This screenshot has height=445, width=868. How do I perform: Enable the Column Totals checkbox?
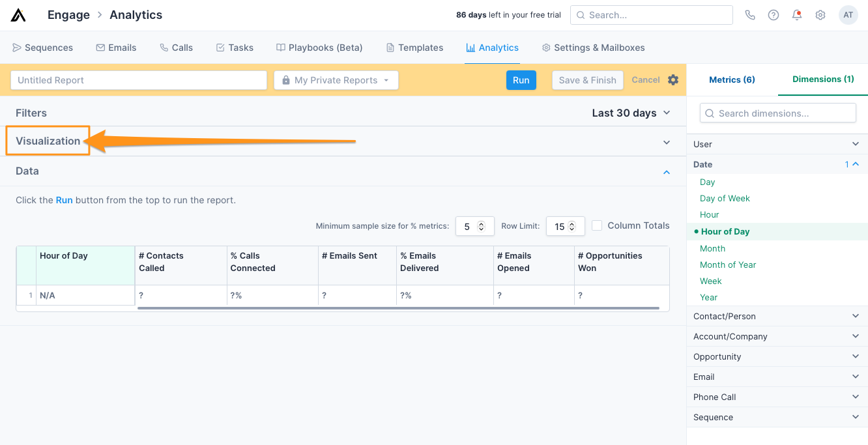tap(597, 225)
